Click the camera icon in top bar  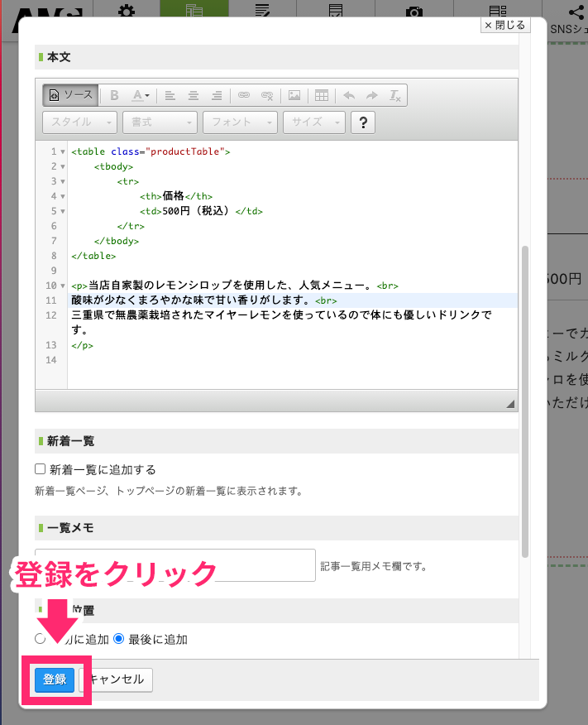[414, 12]
